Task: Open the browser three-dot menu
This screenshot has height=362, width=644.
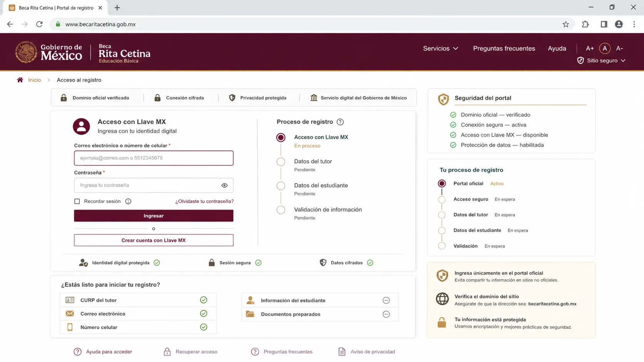Action: [x=634, y=24]
